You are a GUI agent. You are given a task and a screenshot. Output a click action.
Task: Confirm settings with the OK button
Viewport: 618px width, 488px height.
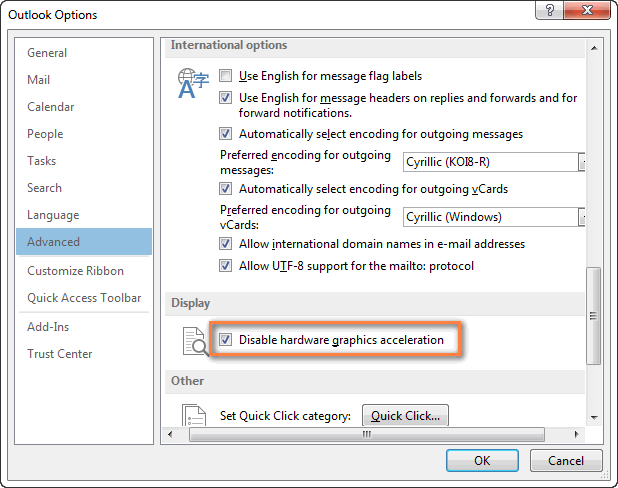pyautogui.click(x=482, y=460)
